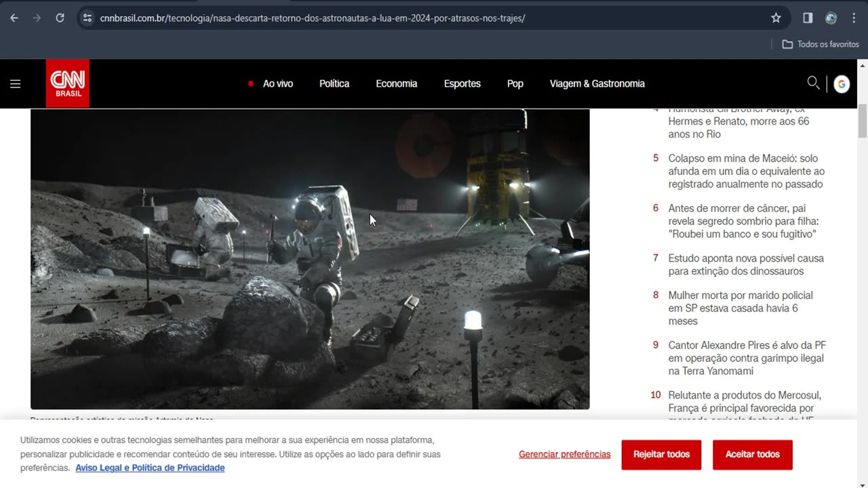Click the CNN Brasil logo

point(68,83)
